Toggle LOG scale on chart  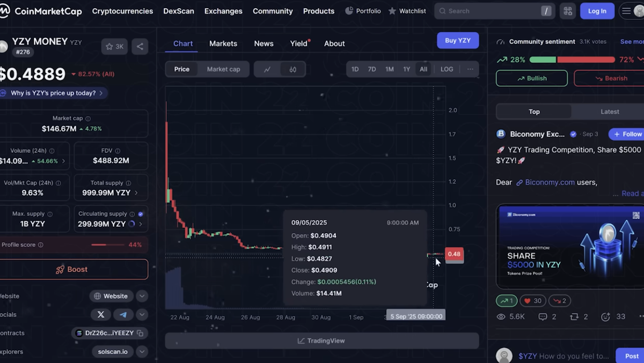point(447,69)
